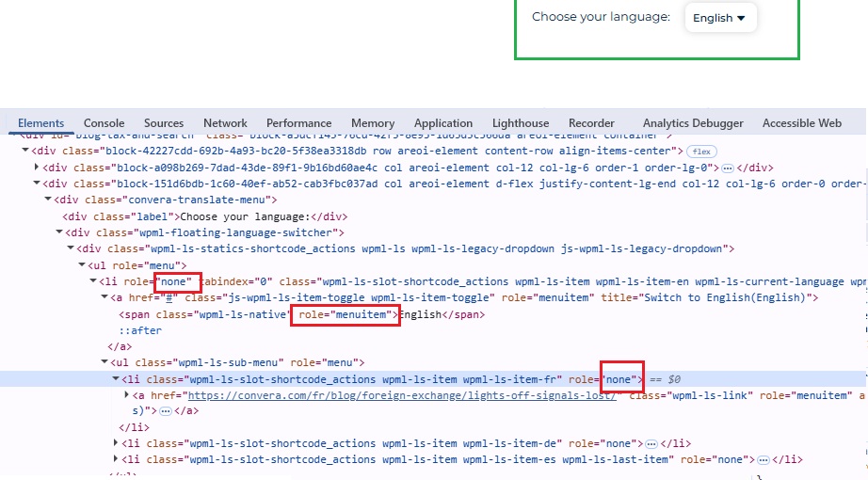Open the convera.com/fr/blog href link
This screenshot has height=480, width=868.
pyautogui.click(x=402, y=395)
